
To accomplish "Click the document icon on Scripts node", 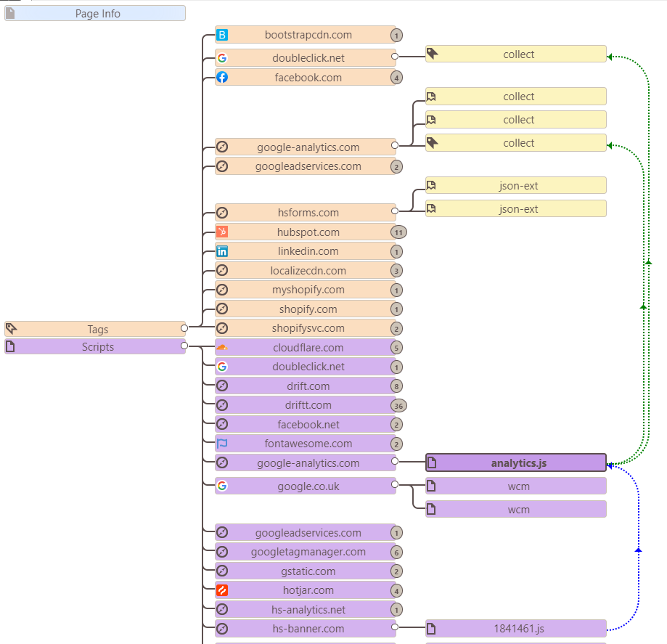I will [10, 346].
